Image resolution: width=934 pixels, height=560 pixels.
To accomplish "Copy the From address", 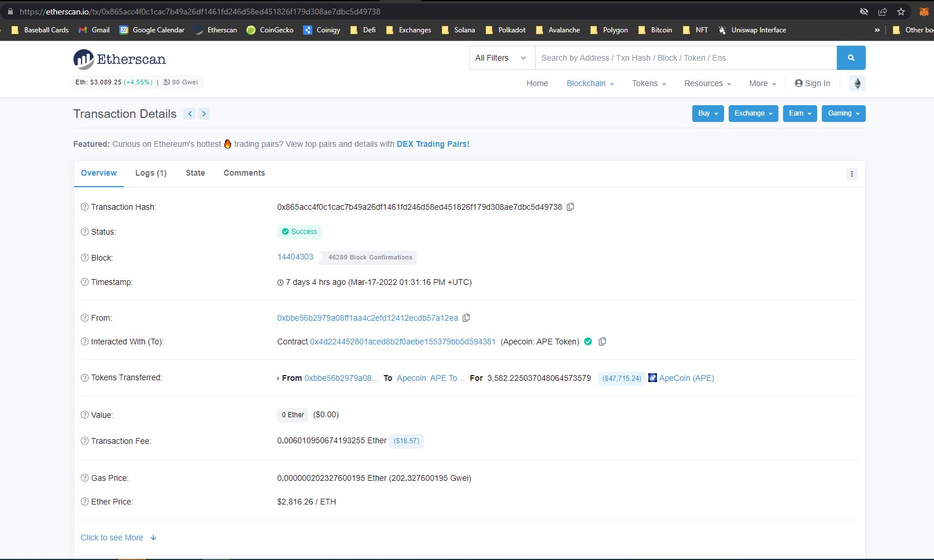I will pos(466,318).
